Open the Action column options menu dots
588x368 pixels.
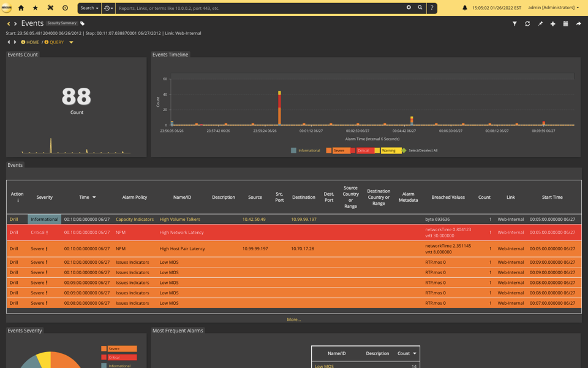18,201
